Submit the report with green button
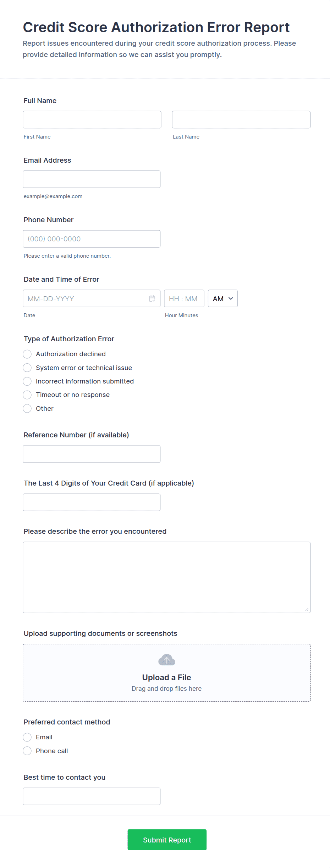This screenshot has width=330, height=868. tap(167, 840)
